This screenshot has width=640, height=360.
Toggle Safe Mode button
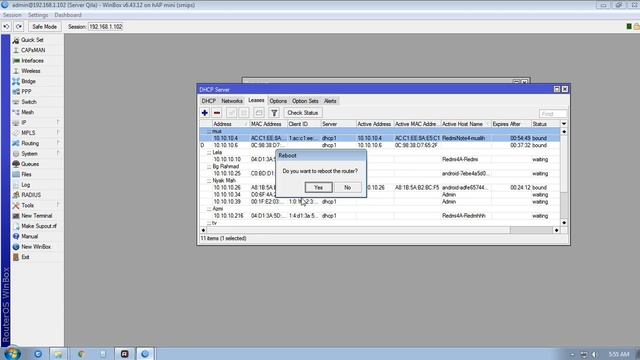pos(44,27)
